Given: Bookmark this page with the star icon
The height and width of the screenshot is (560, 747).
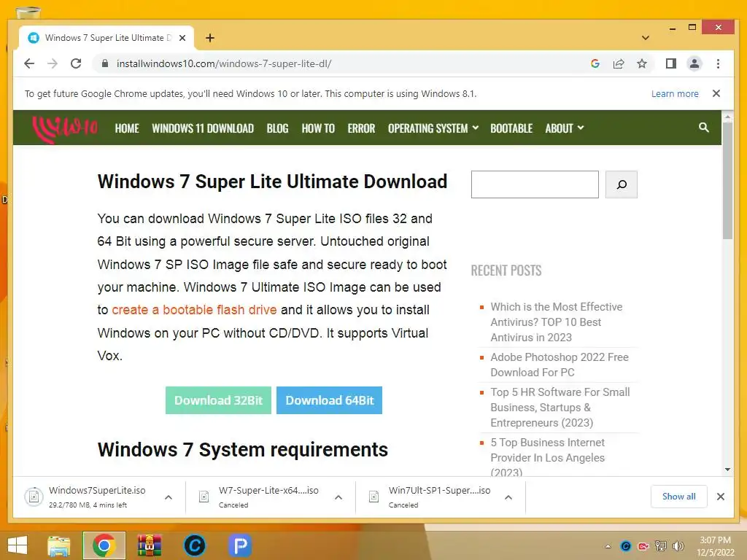Looking at the screenshot, I should pos(642,63).
